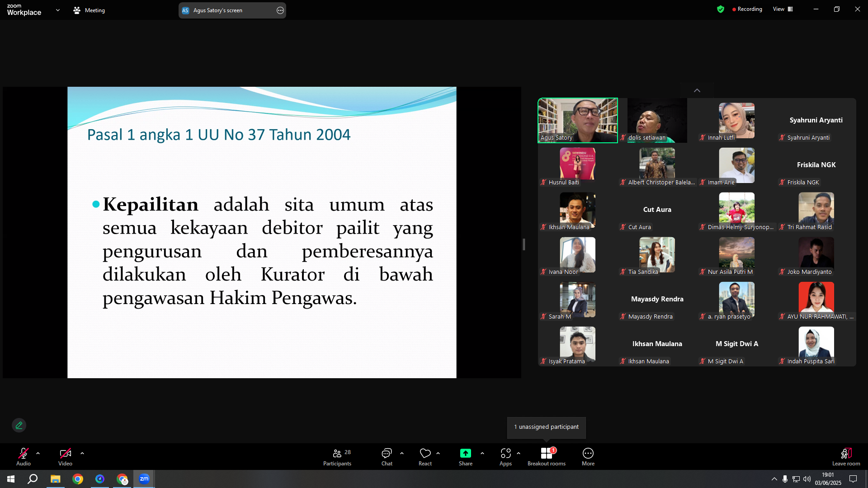Start camera with the Video button
Image resolution: width=868 pixels, height=488 pixels.
point(65,456)
